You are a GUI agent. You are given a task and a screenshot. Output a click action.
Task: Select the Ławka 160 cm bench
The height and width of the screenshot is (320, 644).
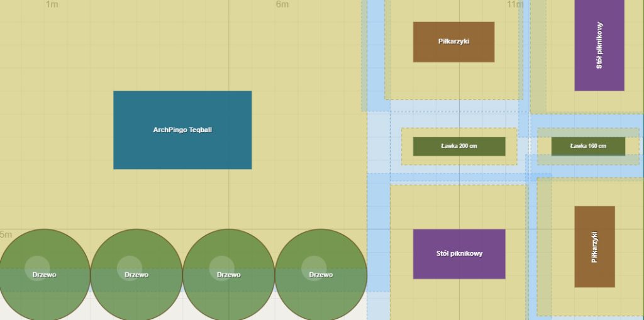pyautogui.click(x=588, y=146)
